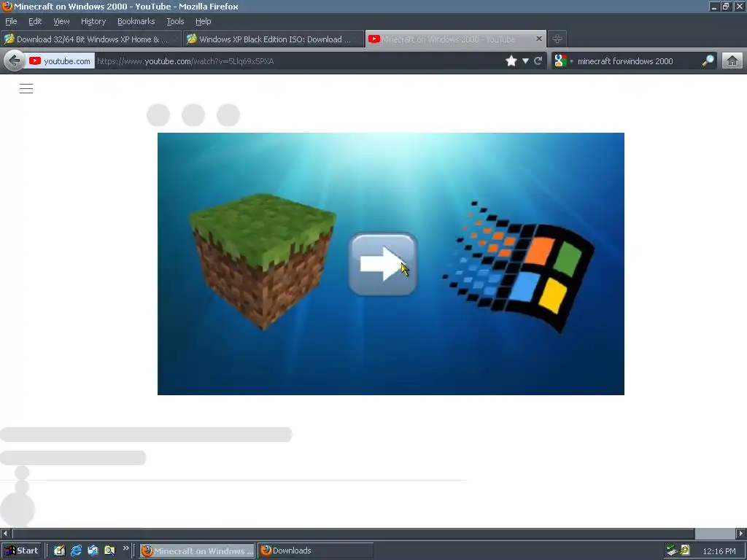
Task: Open the History menu
Action: coord(93,21)
